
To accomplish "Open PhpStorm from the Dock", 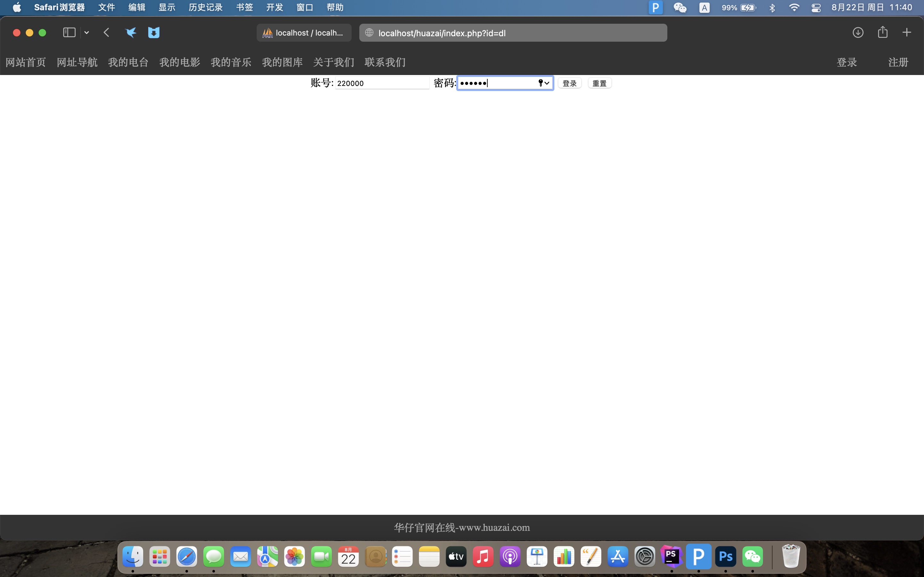I will (x=671, y=556).
